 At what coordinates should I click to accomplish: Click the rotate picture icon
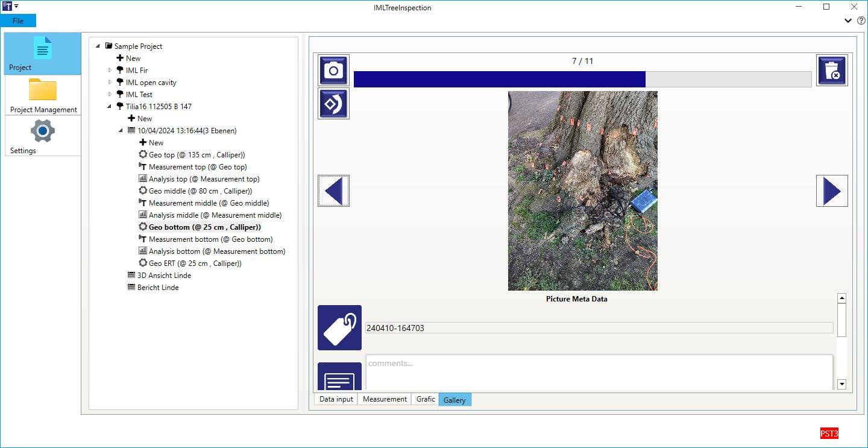tap(333, 104)
